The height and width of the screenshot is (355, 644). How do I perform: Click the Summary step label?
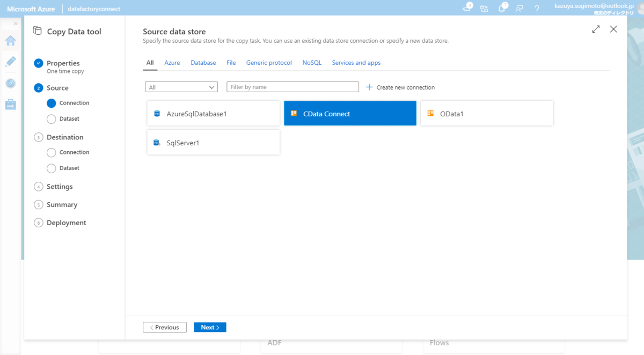pyautogui.click(x=62, y=205)
